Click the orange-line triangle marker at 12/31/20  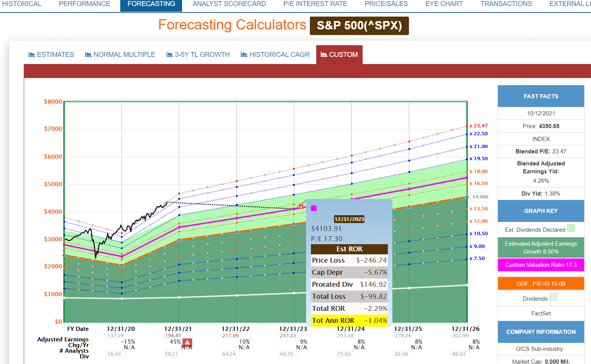point(122,265)
